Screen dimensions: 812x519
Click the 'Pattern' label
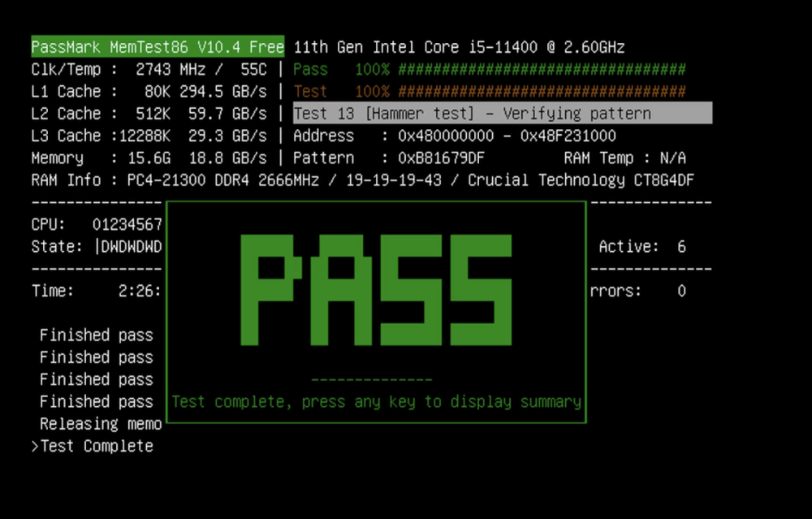[x=324, y=158]
